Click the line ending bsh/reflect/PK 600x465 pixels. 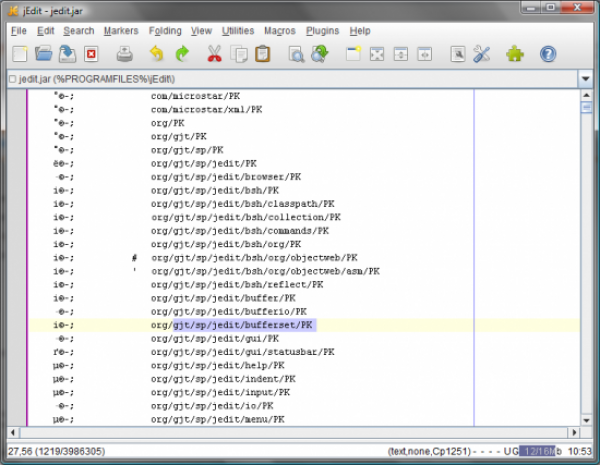click(x=237, y=285)
